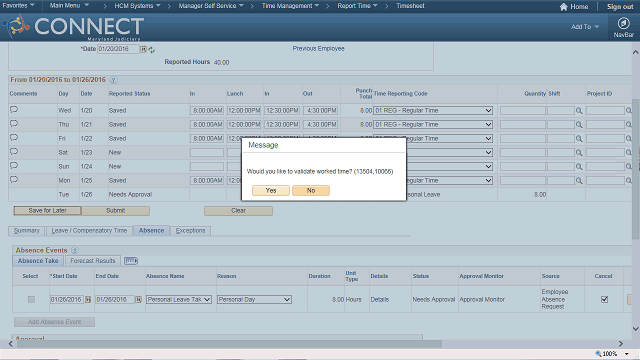
Task: Switch to the Summary tab
Action: click(x=27, y=231)
